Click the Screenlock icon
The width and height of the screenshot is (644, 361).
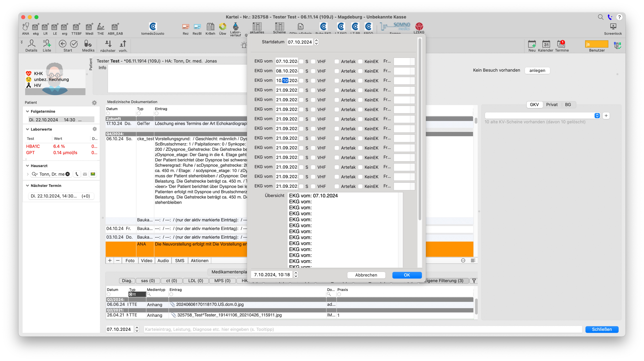(x=613, y=26)
